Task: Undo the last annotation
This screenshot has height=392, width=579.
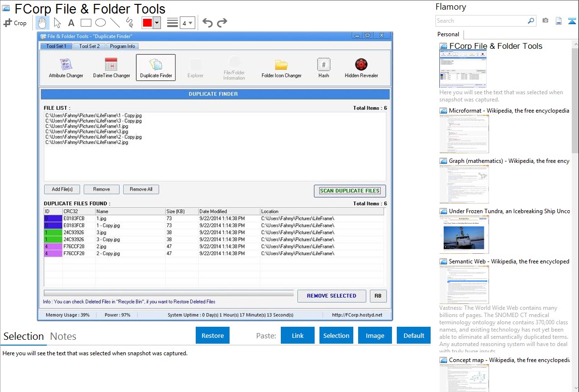Action: point(207,23)
